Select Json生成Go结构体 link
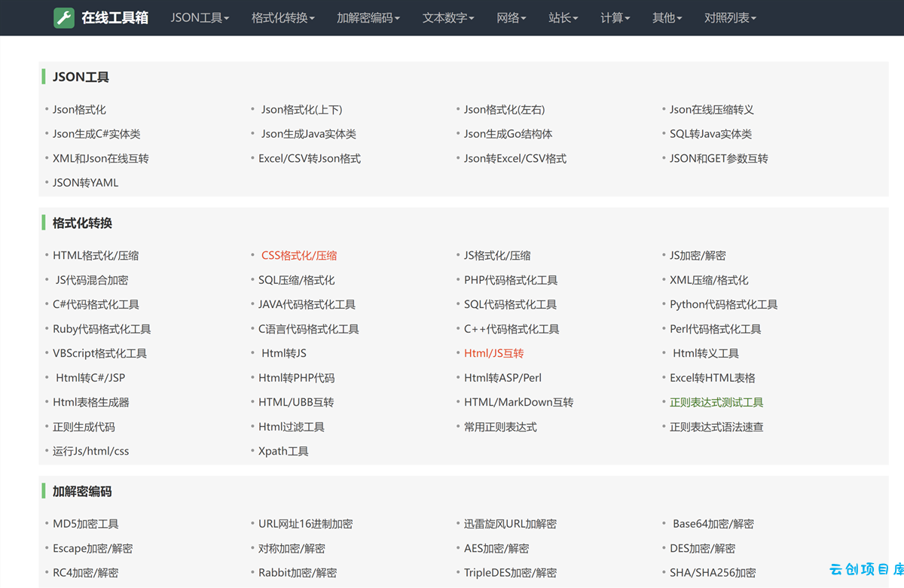The height and width of the screenshot is (588, 904). 508,134
